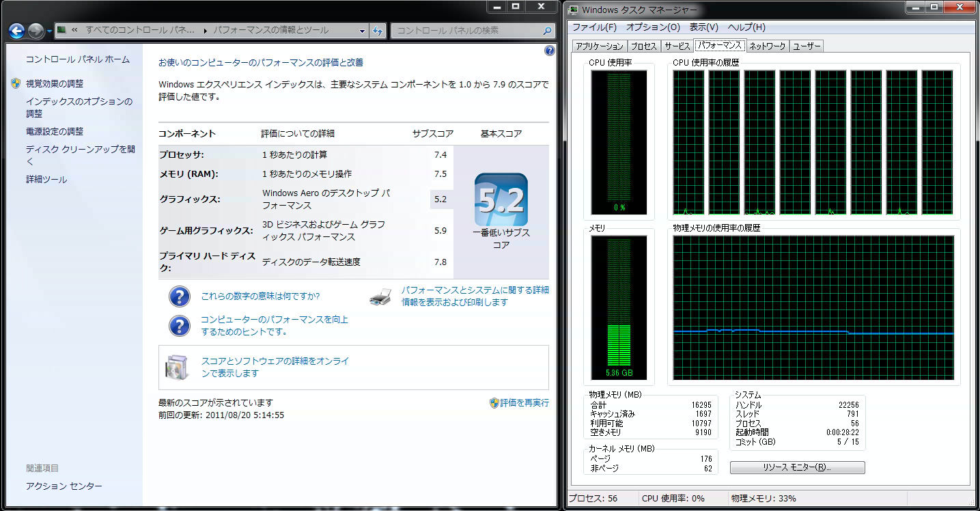This screenshot has width=980, height=511.
Task: Click question icon beside パフォーマンスを向上 hint
Action: coord(179,325)
